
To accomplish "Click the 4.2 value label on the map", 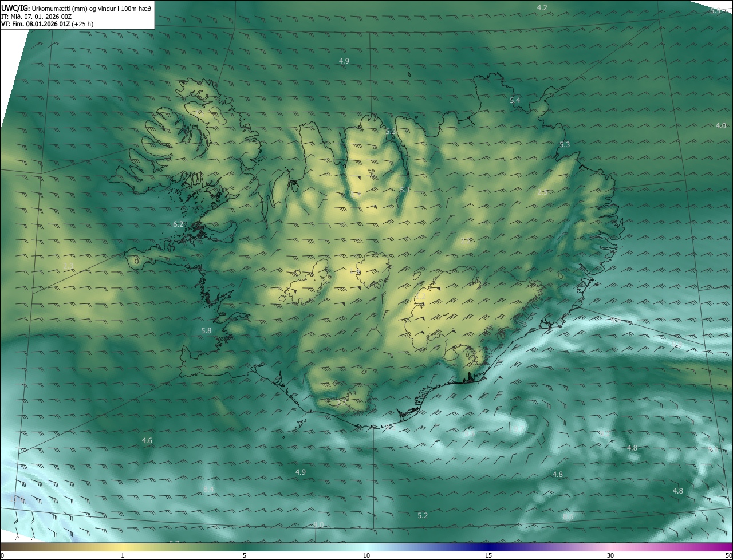I will 542,7.
